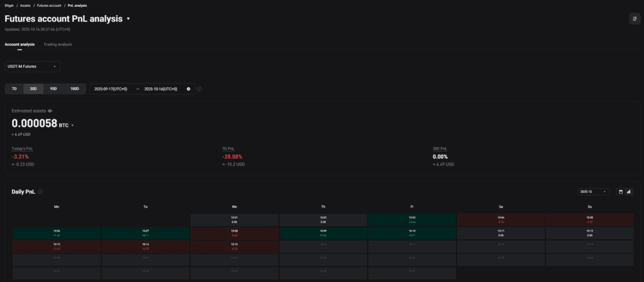This screenshot has height=282, width=644.
Task: Go to Assets in breadcrumb
Action: coord(25,5)
